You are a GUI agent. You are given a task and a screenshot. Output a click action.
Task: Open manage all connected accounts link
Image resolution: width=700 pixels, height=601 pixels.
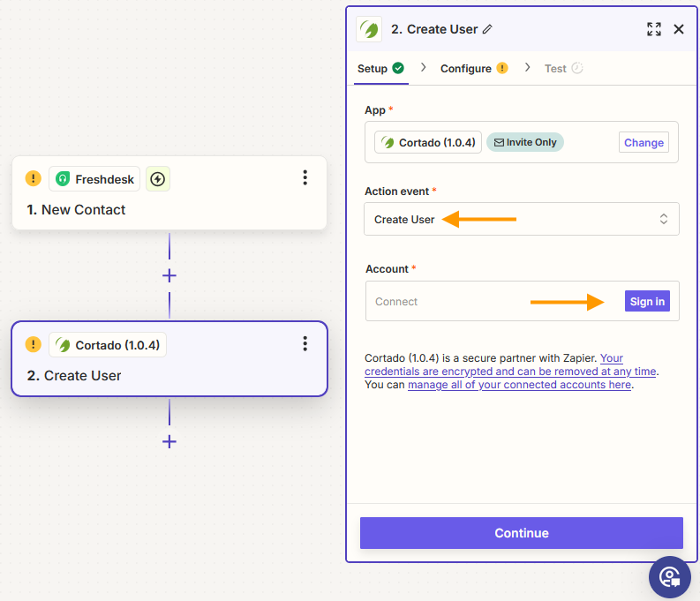519,385
